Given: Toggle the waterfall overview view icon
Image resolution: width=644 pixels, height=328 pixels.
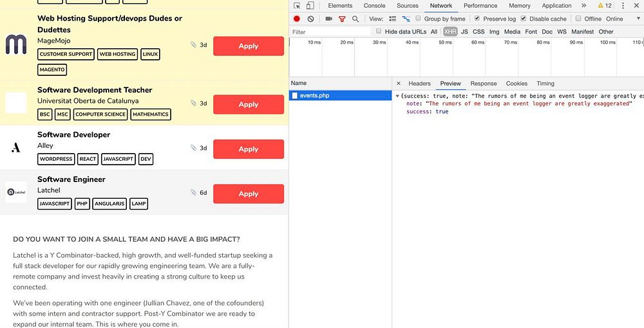Looking at the screenshot, I should 406,19.
